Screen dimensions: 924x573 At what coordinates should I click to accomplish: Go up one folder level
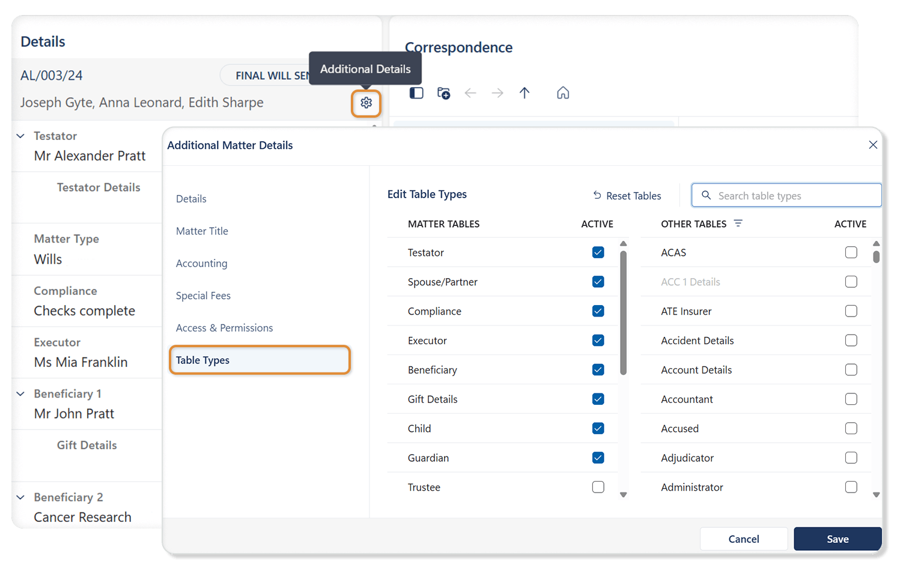pos(524,93)
